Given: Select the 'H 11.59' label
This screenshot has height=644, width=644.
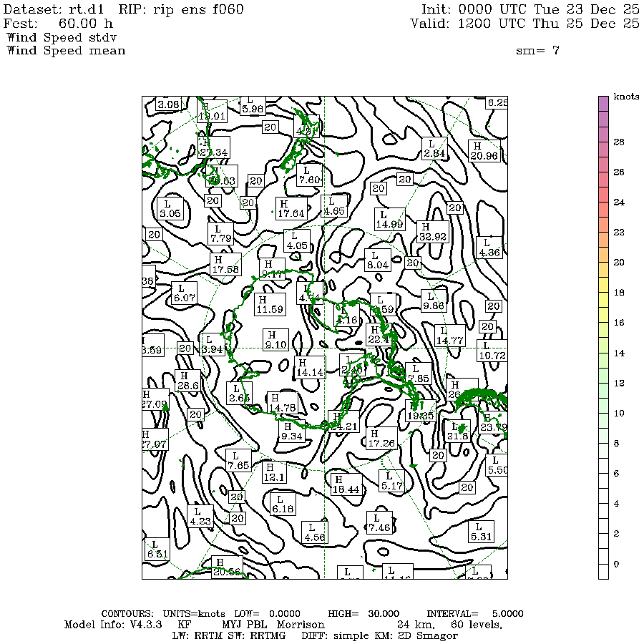Looking at the screenshot, I should pyautogui.click(x=270, y=305).
